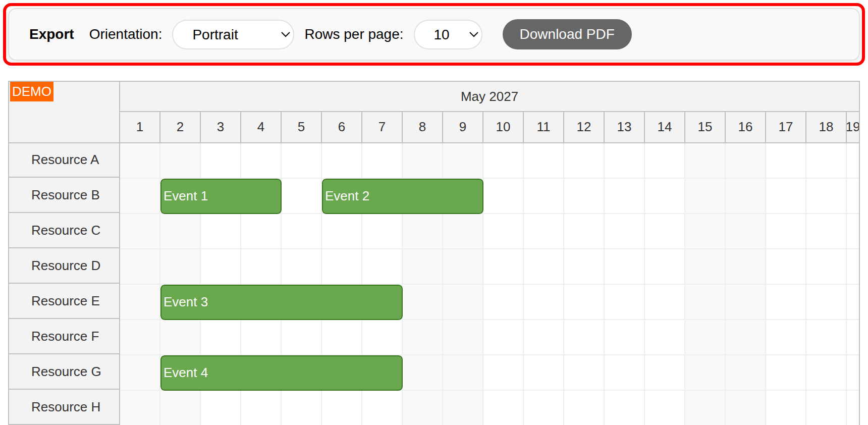This screenshot has width=868, height=425.
Task: Click day 10 column header
Action: (503, 127)
